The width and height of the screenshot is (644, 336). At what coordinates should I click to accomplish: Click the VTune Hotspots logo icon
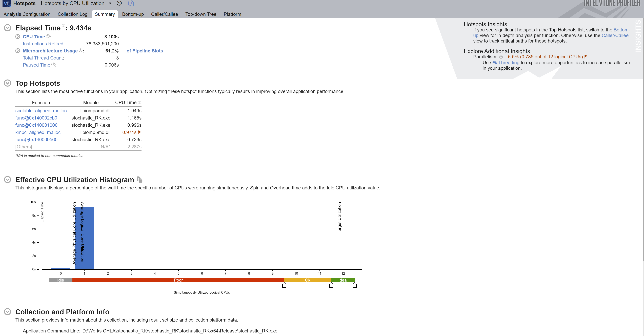(x=6, y=3)
